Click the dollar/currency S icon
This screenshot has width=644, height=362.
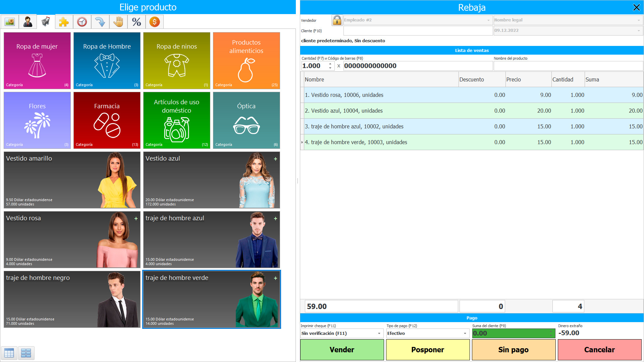(x=154, y=22)
